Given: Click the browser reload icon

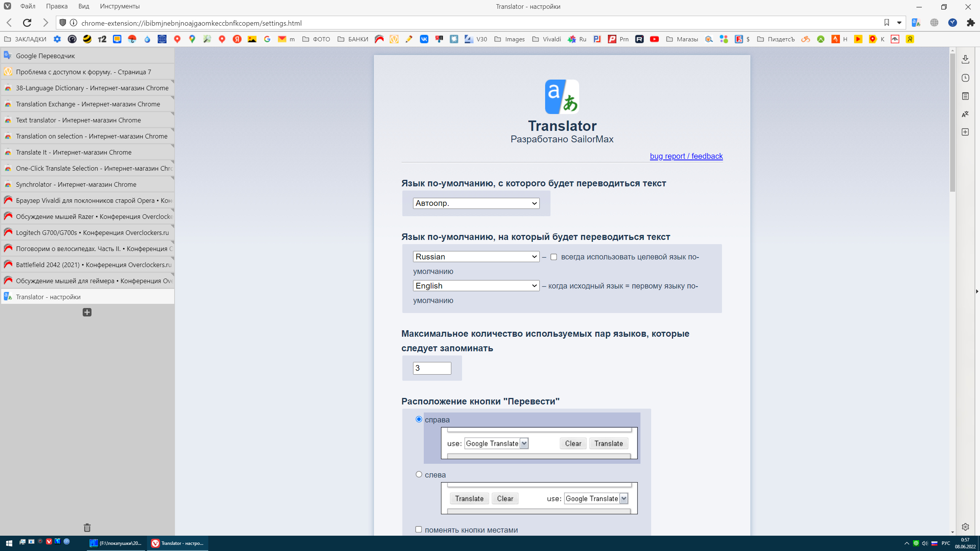Looking at the screenshot, I should coord(27,23).
